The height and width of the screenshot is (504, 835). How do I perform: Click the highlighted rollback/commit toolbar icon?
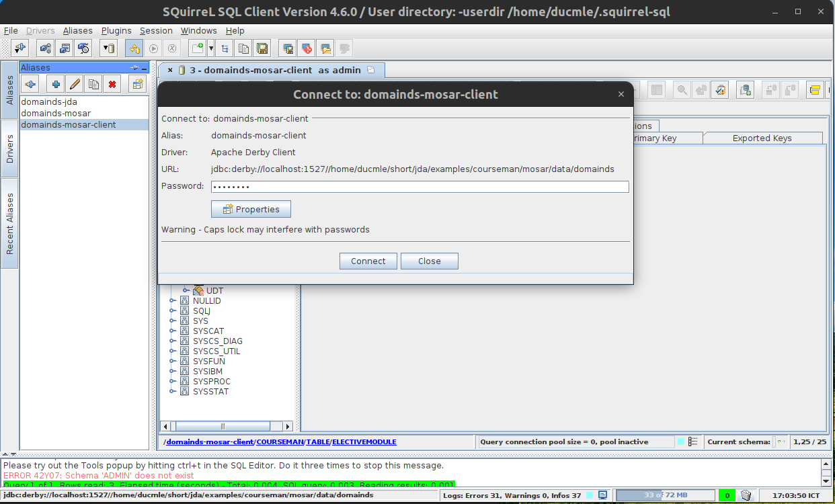coord(134,48)
